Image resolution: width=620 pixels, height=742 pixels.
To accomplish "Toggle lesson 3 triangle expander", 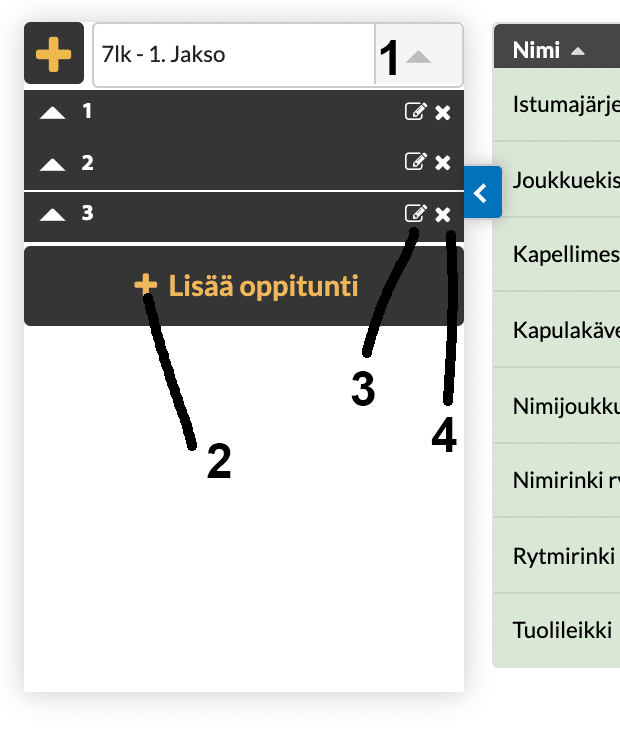I will pyautogui.click(x=53, y=213).
